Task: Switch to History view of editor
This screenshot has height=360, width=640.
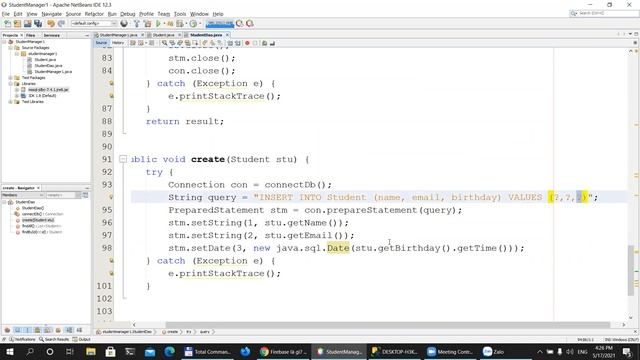Action: coord(118,43)
